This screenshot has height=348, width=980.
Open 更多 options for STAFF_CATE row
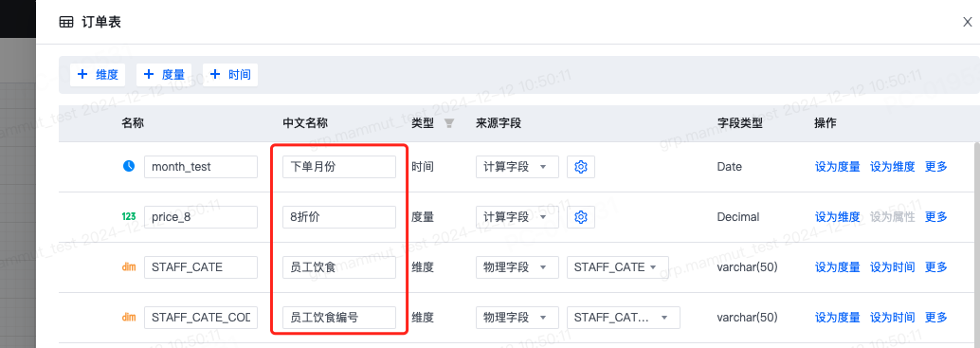click(x=936, y=266)
